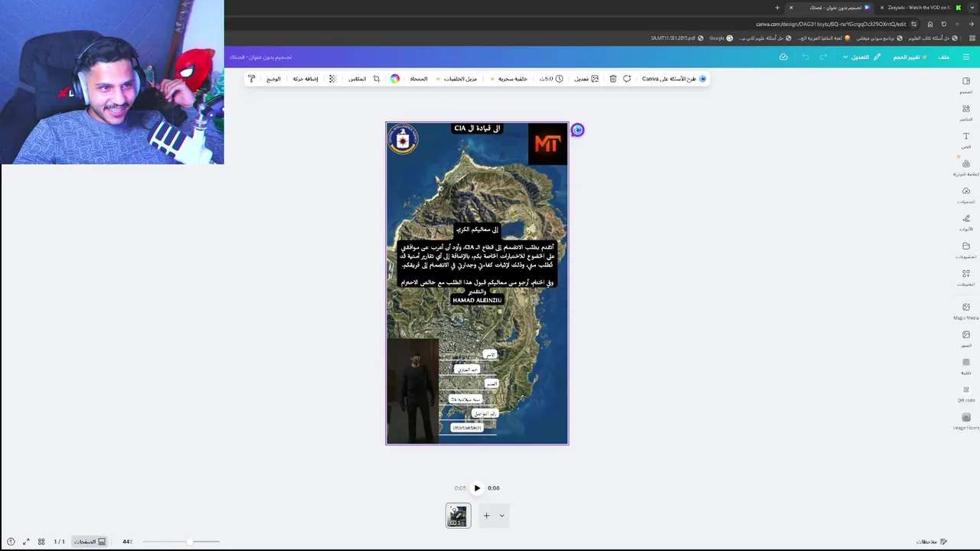
Task: Open a new browser tab
Action: tap(777, 8)
